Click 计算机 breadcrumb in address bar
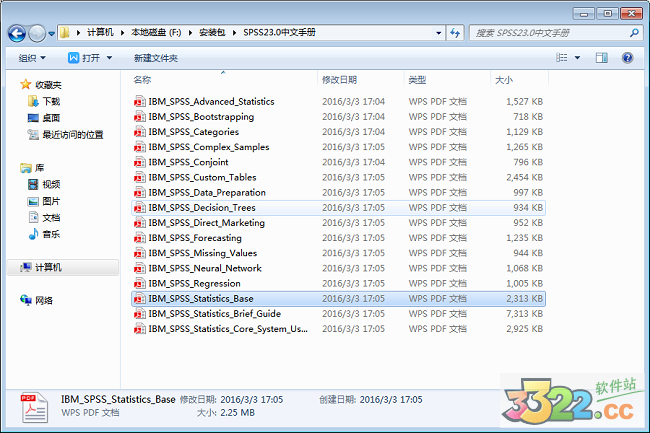Screen dimensions: 650x433 (100, 32)
